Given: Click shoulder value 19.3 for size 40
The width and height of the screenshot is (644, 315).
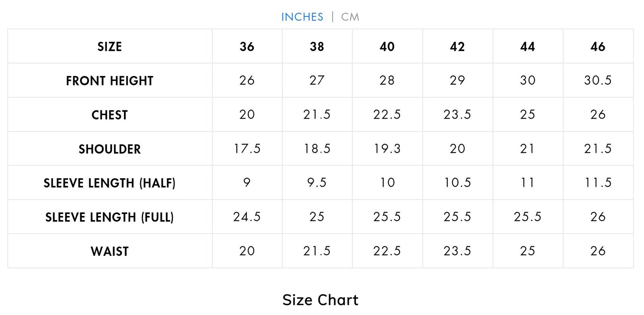Looking at the screenshot, I should click(x=387, y=149).
